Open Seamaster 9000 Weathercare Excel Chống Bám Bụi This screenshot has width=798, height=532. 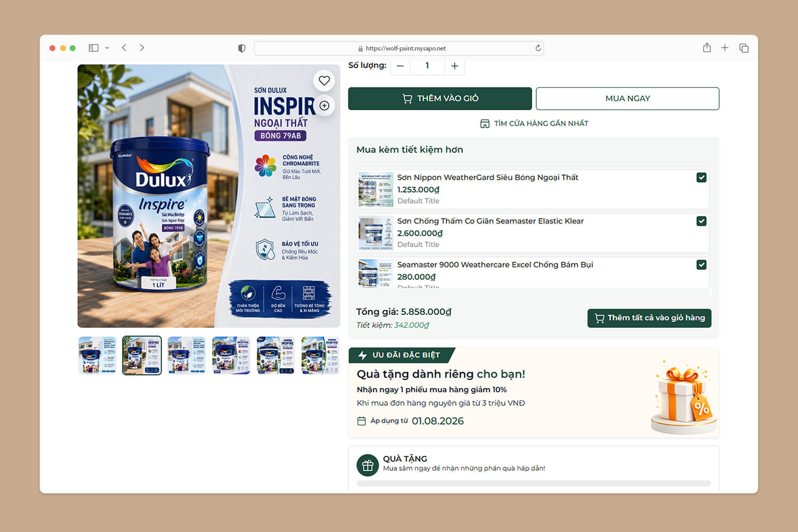pyautogui.click(x=495, y=265)
